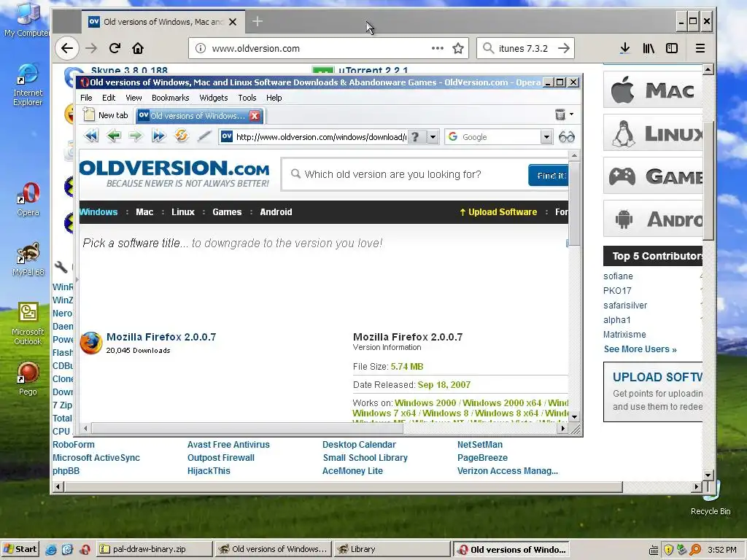The width and height of the screenshot is (747, 560).
Task: Go back in Firefox-style browser
Action: click(x=67, y=48)
